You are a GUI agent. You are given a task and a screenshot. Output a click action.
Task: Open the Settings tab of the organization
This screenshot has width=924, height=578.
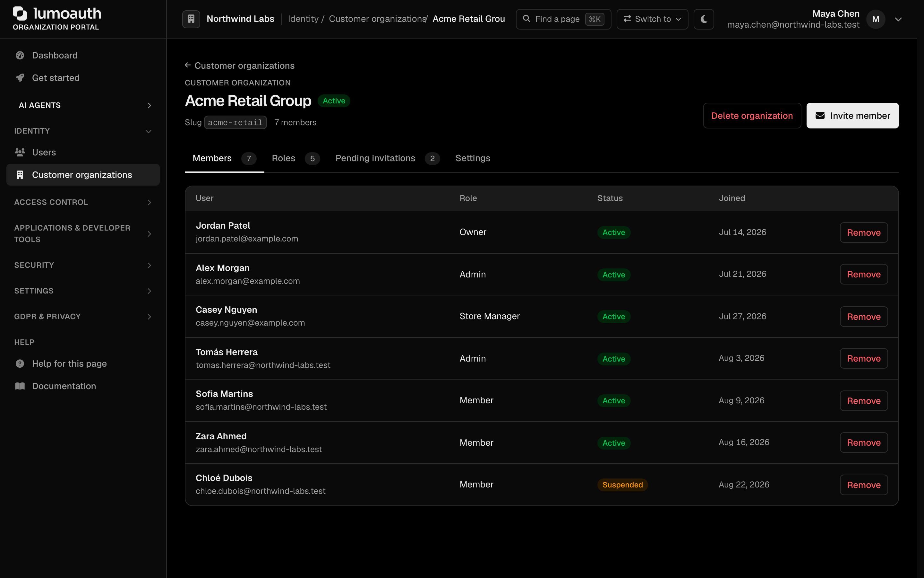tap(473, 158)
